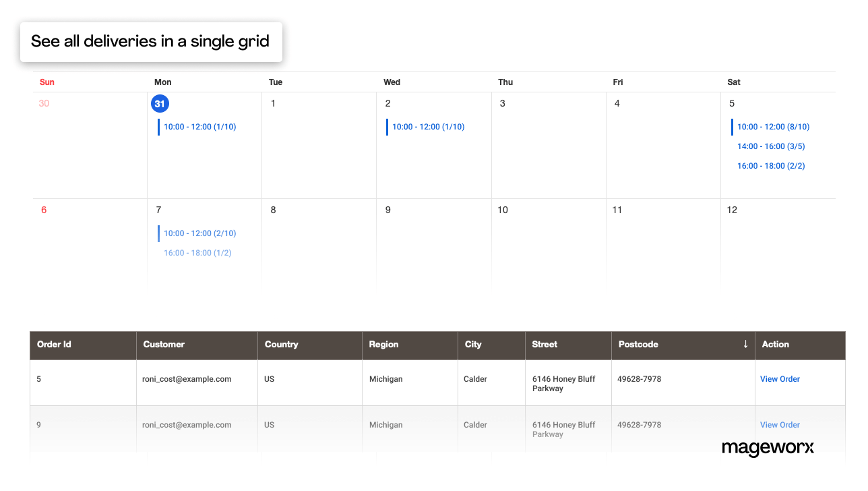
Task: View Order link for order 5
Action: (x=780, y=379)
